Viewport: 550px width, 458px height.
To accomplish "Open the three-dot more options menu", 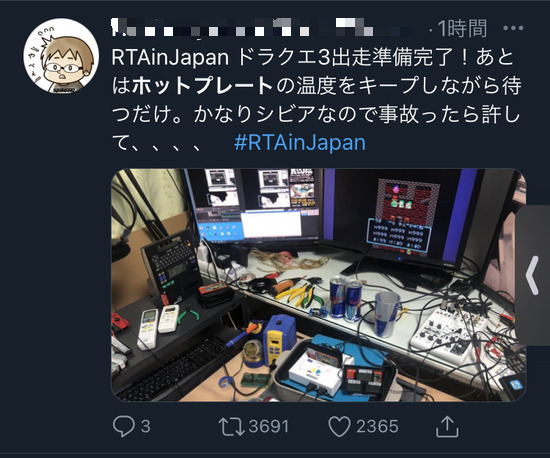I will tap(513, 28).
